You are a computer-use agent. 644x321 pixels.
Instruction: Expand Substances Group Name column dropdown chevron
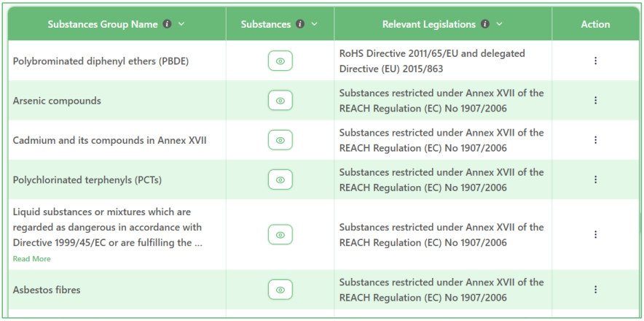pos(181,24)
